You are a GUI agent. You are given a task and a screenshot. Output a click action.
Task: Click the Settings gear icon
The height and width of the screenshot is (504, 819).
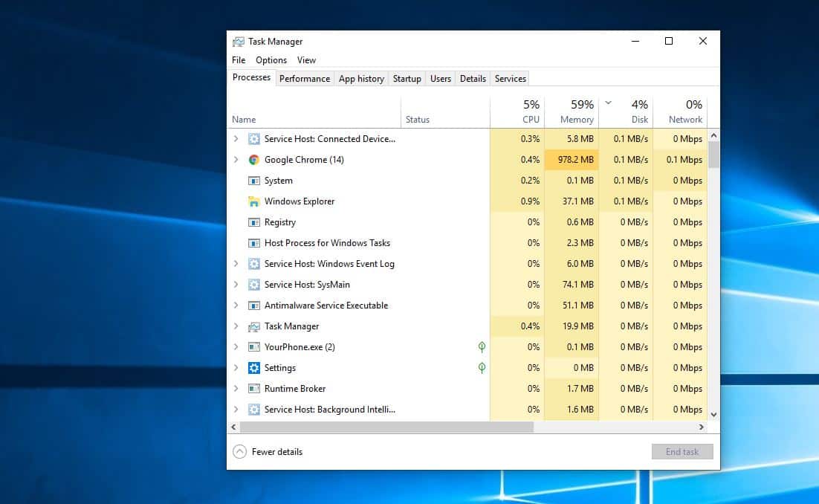[254, 368]
